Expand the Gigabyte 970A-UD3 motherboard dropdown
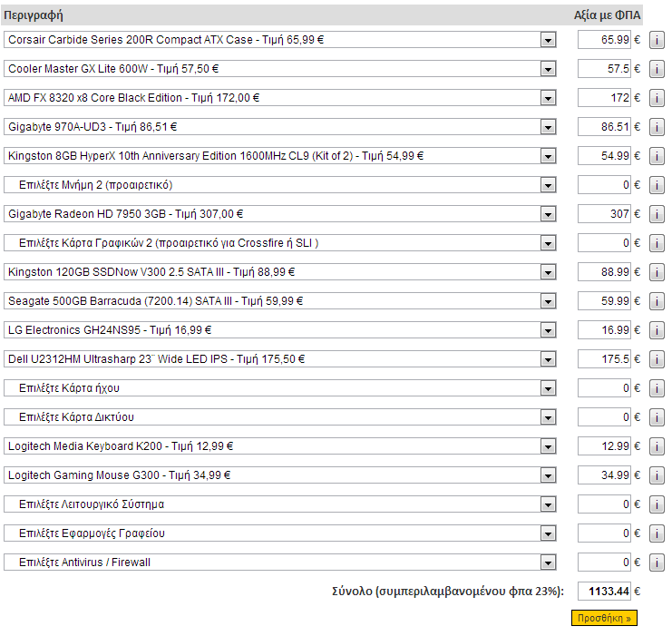Image resolution: width=672 pixels, height=636 pixels. (280, 127)
